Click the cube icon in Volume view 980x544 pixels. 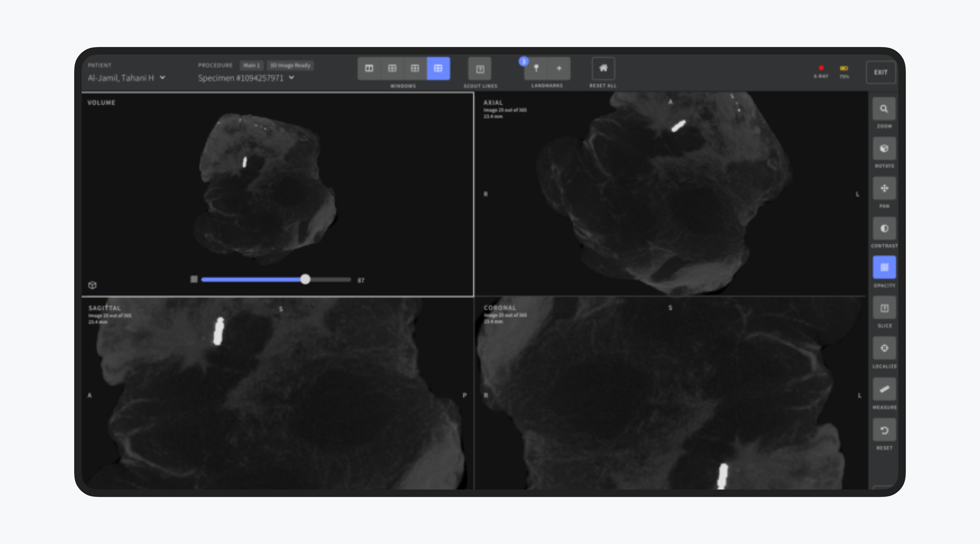tap(93, 285)
